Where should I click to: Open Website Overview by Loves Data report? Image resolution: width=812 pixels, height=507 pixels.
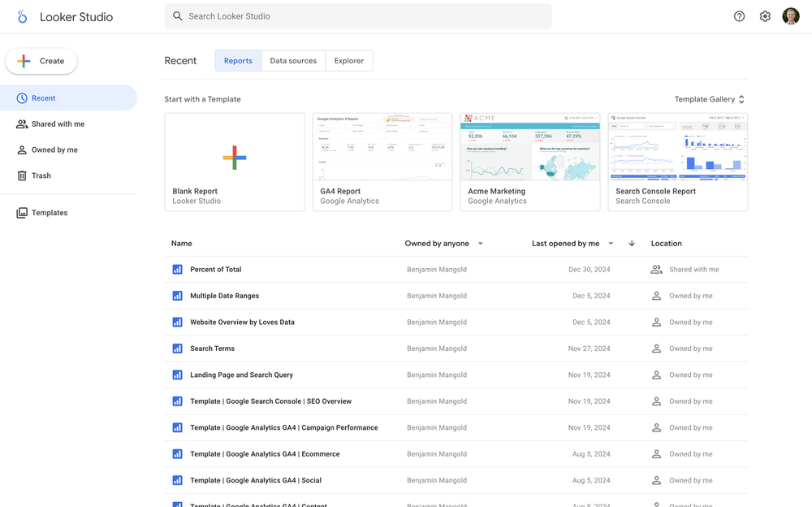242,323
